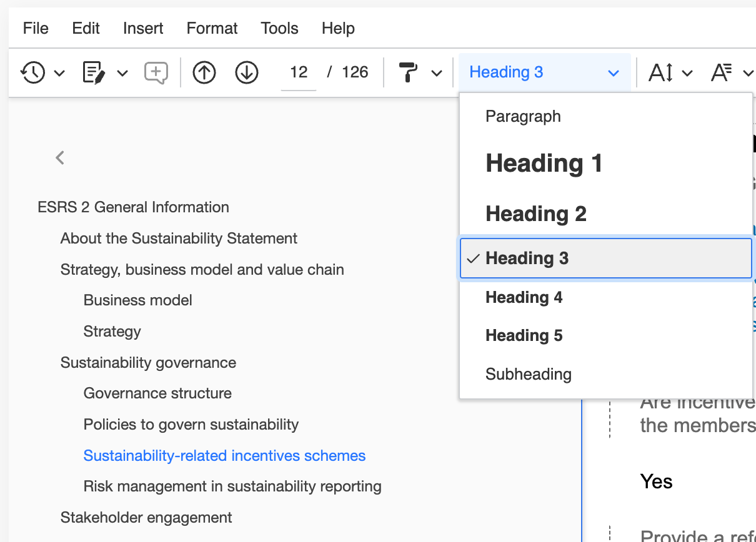Go to next page with down arrow
The height and width of the screenshot is (542, 756).
[x=247, y=73]
